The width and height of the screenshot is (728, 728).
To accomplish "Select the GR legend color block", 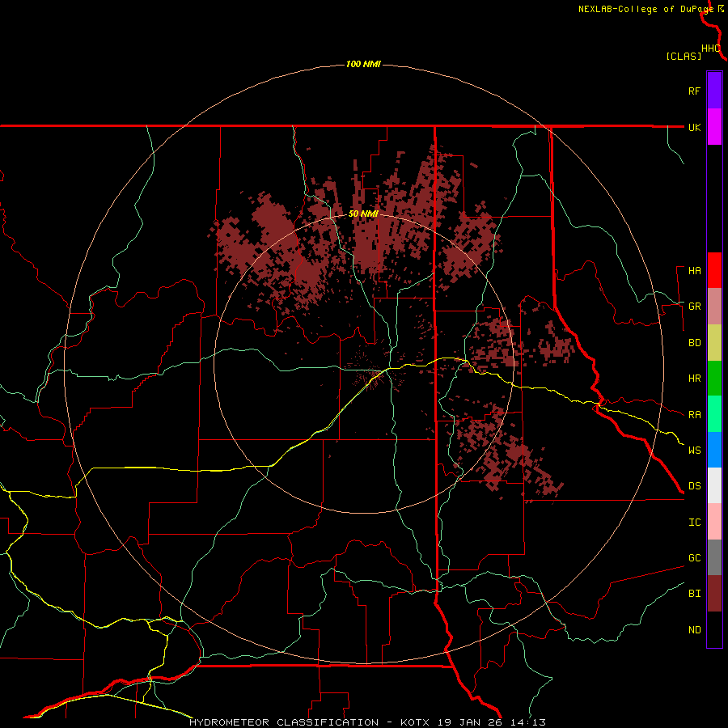I will coord(714,307).
